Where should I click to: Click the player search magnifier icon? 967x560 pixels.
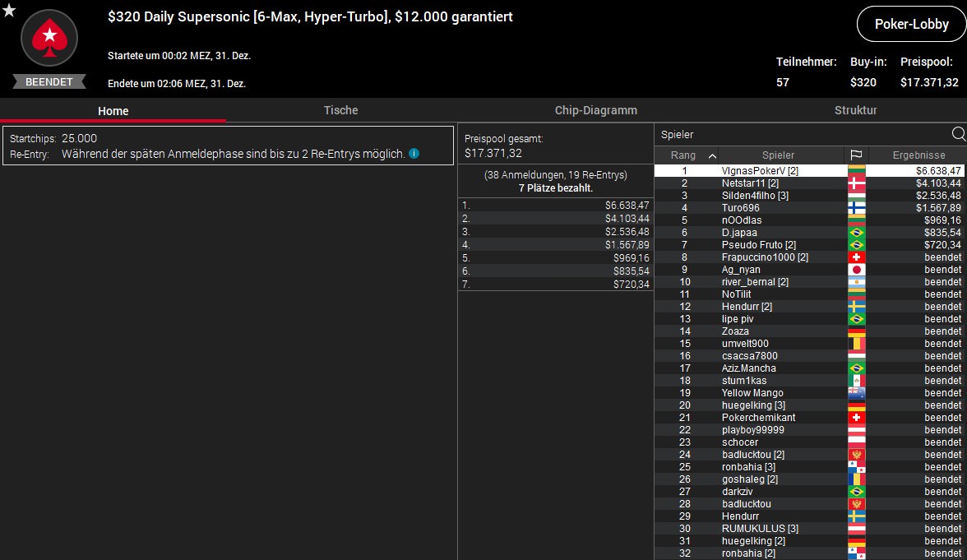point(958,134)
